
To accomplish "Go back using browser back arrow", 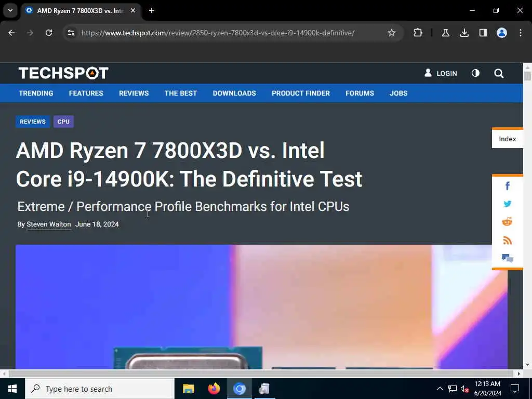I will pos(11,33).
